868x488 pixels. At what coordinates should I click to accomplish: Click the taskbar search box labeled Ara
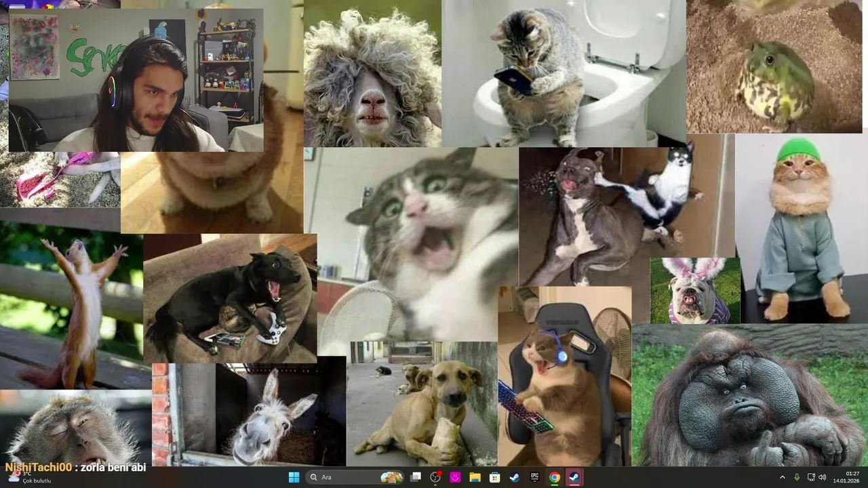(x=355, y=477)
